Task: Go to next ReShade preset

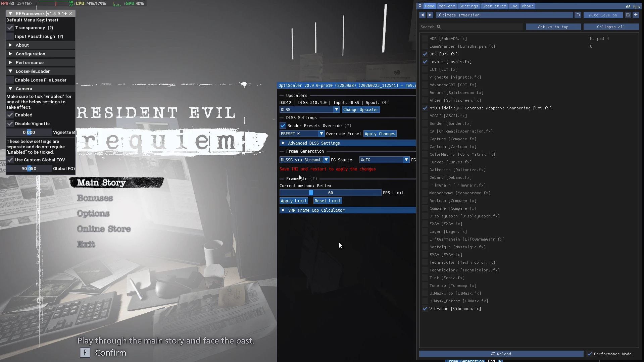Action: coord(430,15)
